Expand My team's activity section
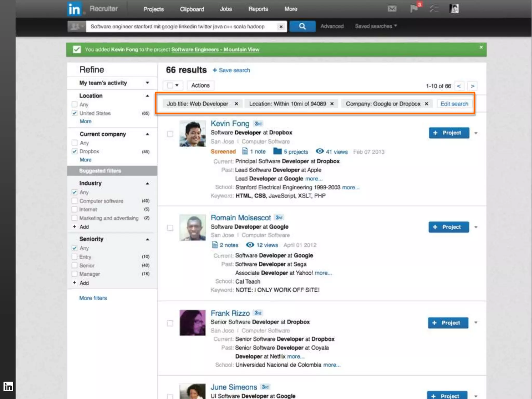Image resolution: width=532 pixels, height=399 pixels. [x=147, y=83]
